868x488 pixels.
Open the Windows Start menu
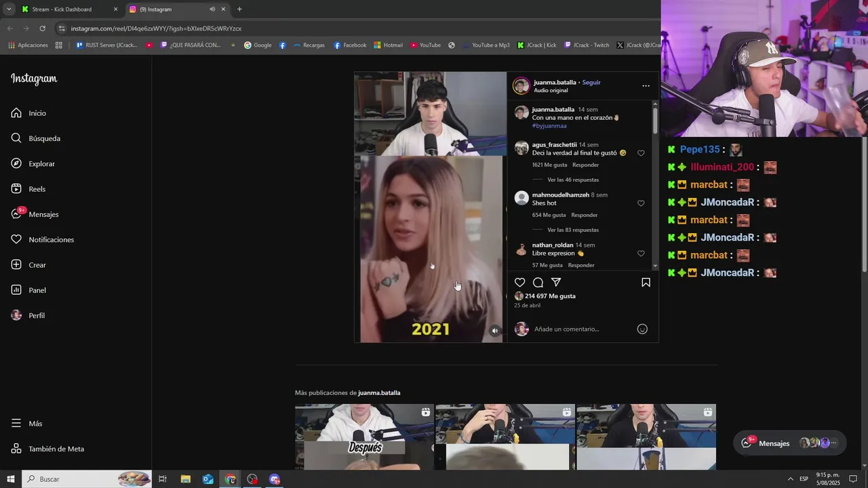tap(10, 479)
